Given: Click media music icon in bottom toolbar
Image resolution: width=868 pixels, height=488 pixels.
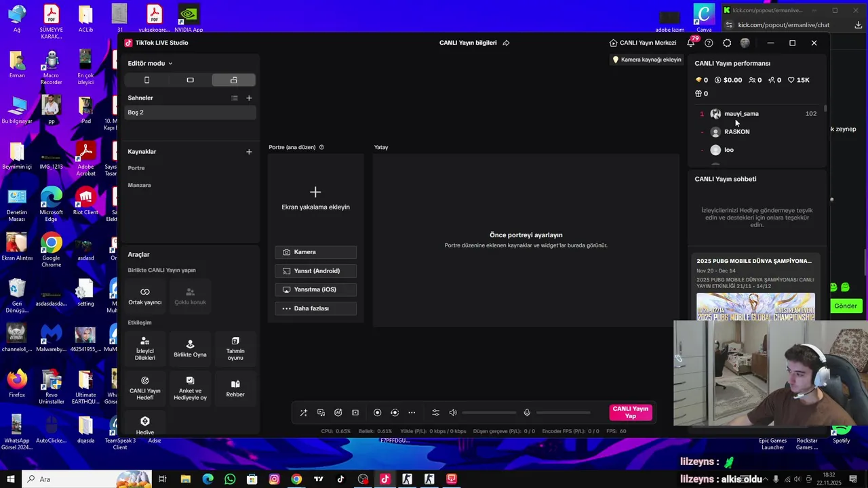Looking at the screenshot, I should point(321,413).
